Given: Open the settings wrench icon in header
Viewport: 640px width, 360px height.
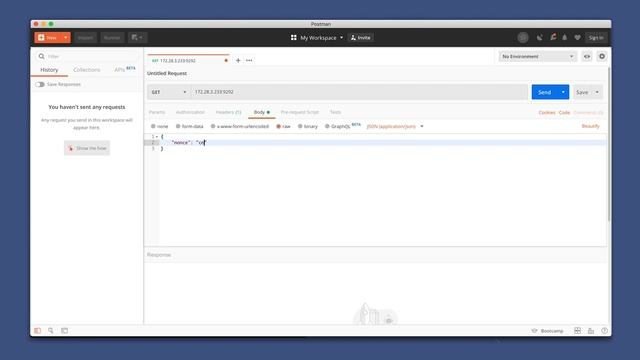Looking at the screenshot, I should [x=553, y=37].
